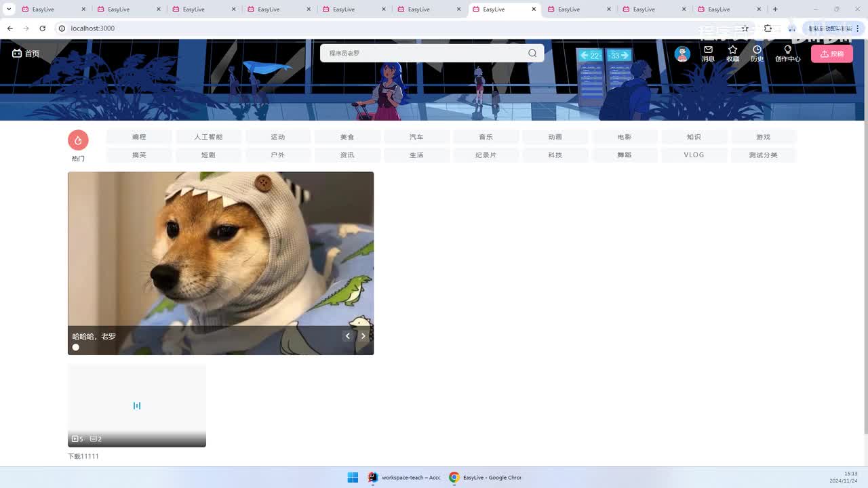Pick the 资讯 category
This screenshot has width=868, height=488.
pyautogui.click(x=347, y=155)
